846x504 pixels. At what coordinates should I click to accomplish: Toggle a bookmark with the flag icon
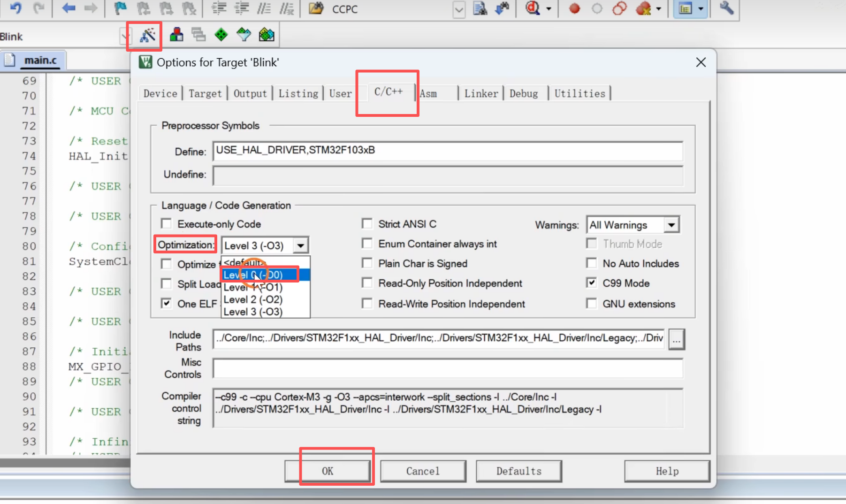(x=121, y=8)
